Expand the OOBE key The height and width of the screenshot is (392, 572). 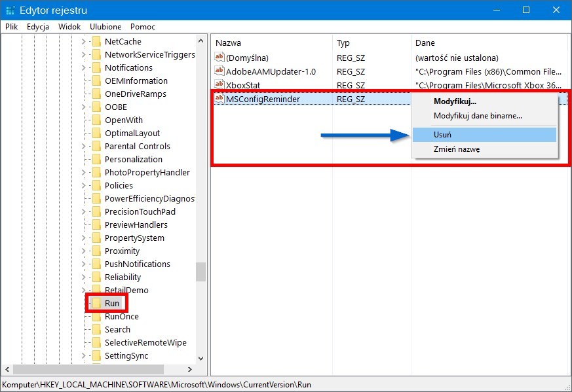coord(83,107)
